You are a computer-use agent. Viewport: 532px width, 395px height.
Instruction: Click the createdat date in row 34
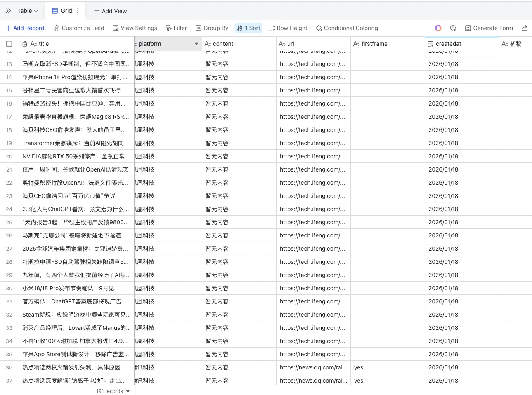coord(443,341)
